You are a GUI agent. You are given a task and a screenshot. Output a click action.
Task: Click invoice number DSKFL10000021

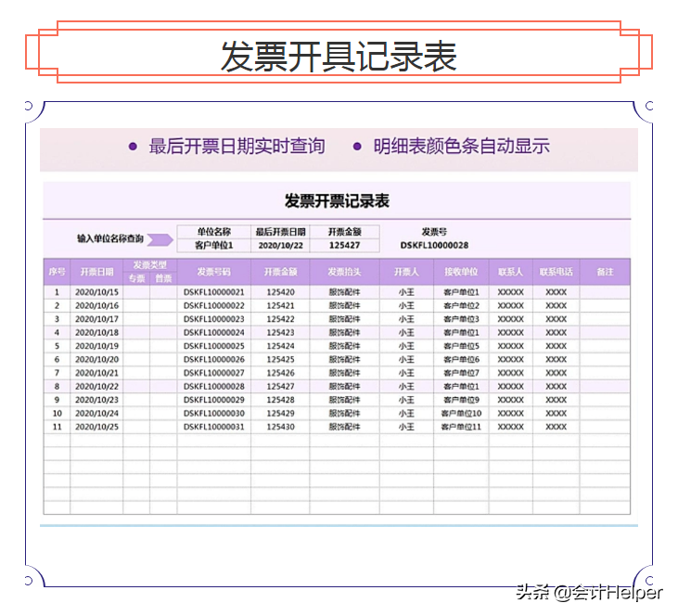(214, 292)
